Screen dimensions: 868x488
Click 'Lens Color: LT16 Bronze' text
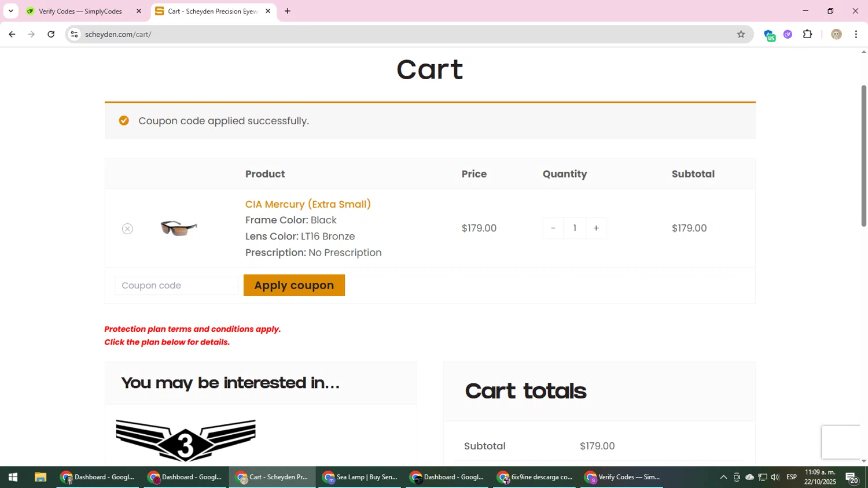(300, 236)
